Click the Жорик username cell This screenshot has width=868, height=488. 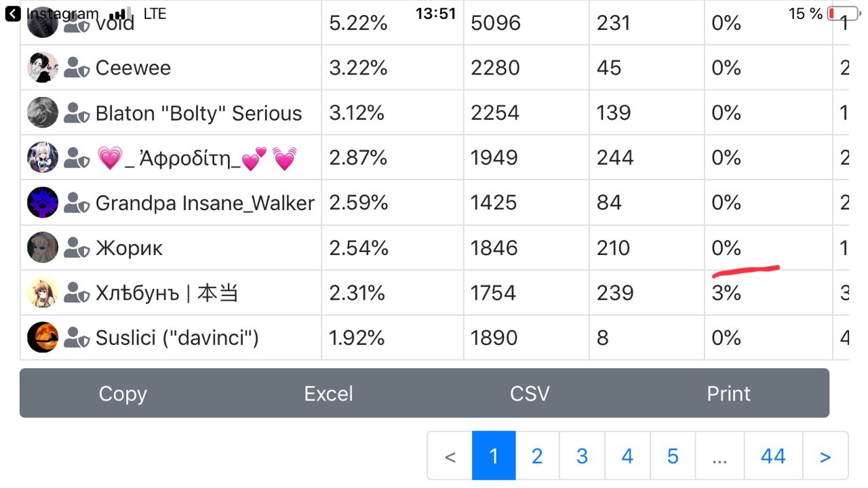171,248
